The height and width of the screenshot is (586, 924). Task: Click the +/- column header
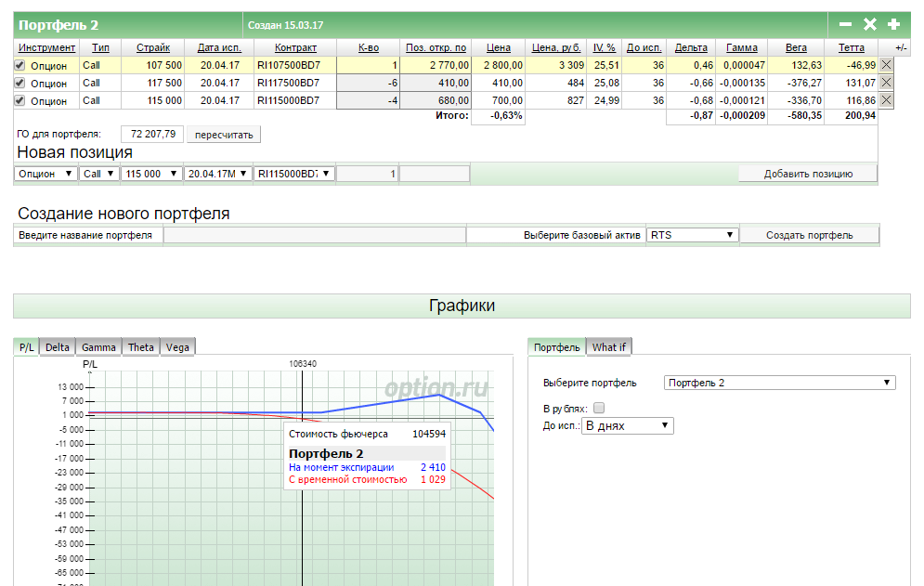tap(901, 48)
